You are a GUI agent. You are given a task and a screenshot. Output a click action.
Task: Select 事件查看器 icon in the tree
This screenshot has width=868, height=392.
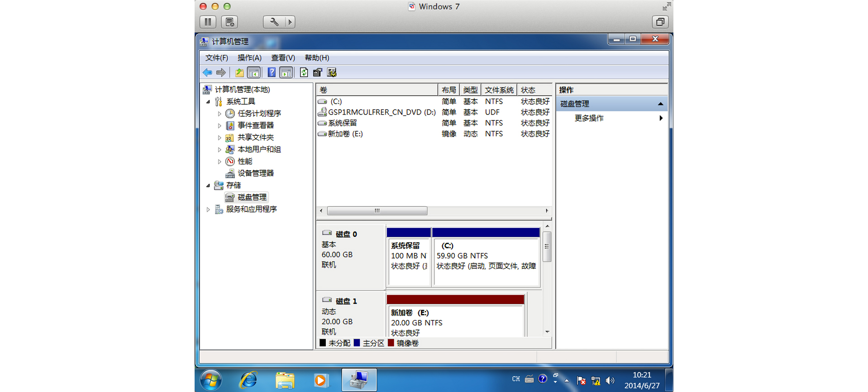point(230,125)
